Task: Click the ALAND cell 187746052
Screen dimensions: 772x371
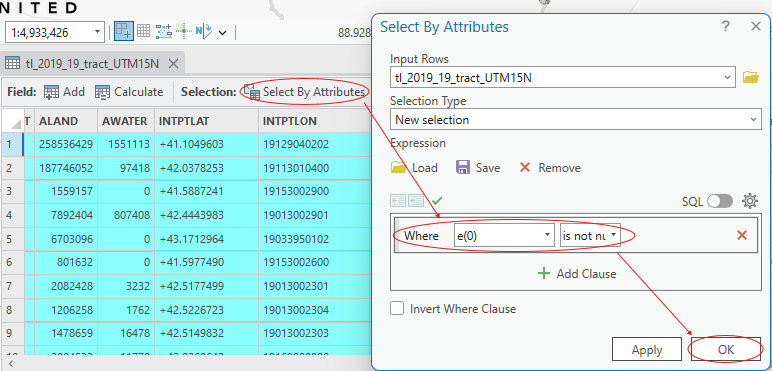Action: (65, 168)
